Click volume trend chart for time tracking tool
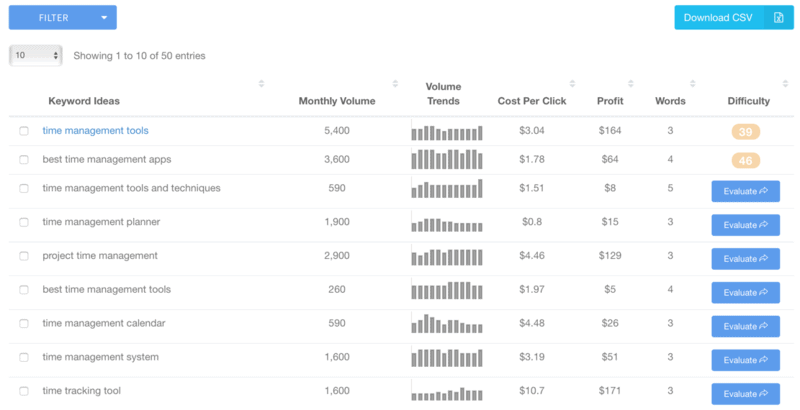The image size is (800, 410). 446,391
